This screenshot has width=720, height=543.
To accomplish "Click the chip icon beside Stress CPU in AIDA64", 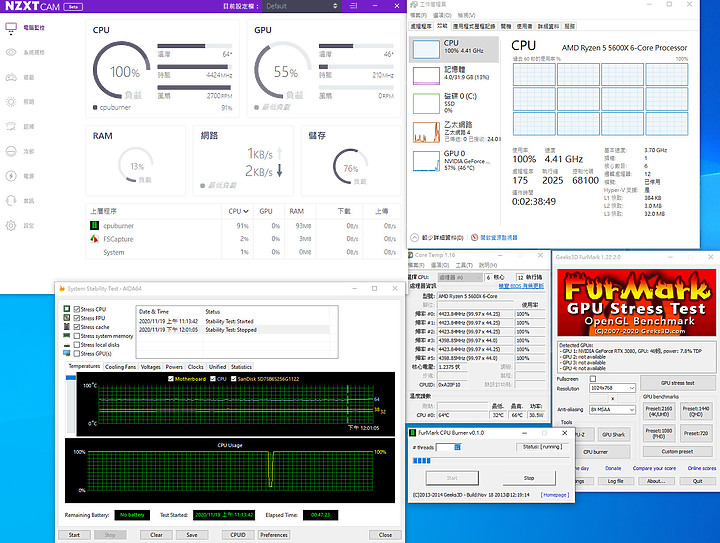I will [67, 309].
